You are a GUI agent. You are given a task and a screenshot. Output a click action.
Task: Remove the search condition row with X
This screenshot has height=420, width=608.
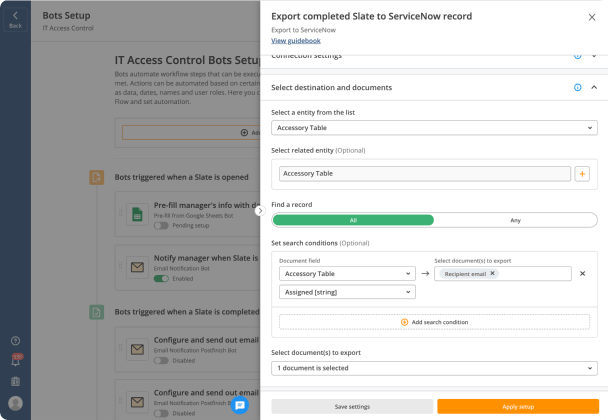pos(582,274)
